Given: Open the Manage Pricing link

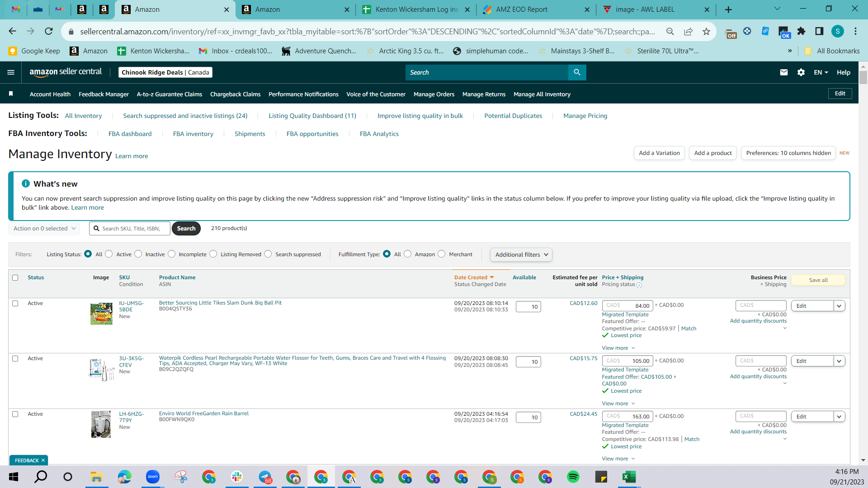Looking at the screenshot, I should pos(585,116).
